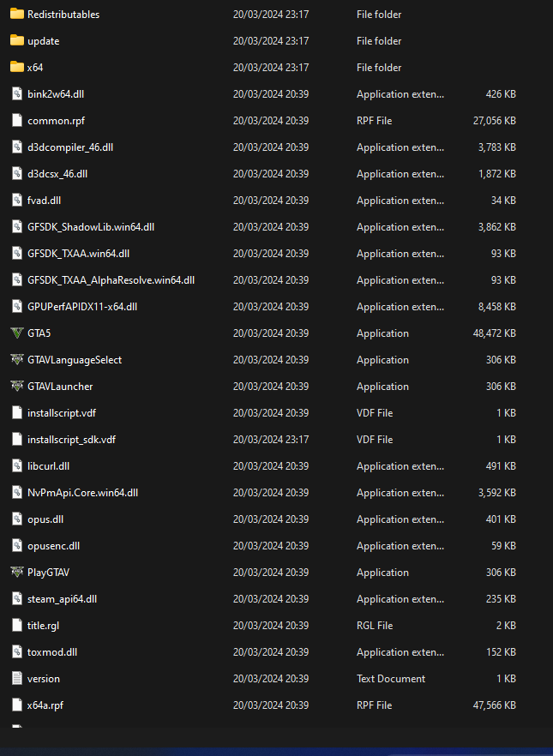The width and height of the screenshot is (553, 756).
Task: Click the update folder icon
Action: pyautogui.click(x=17, y=40)
